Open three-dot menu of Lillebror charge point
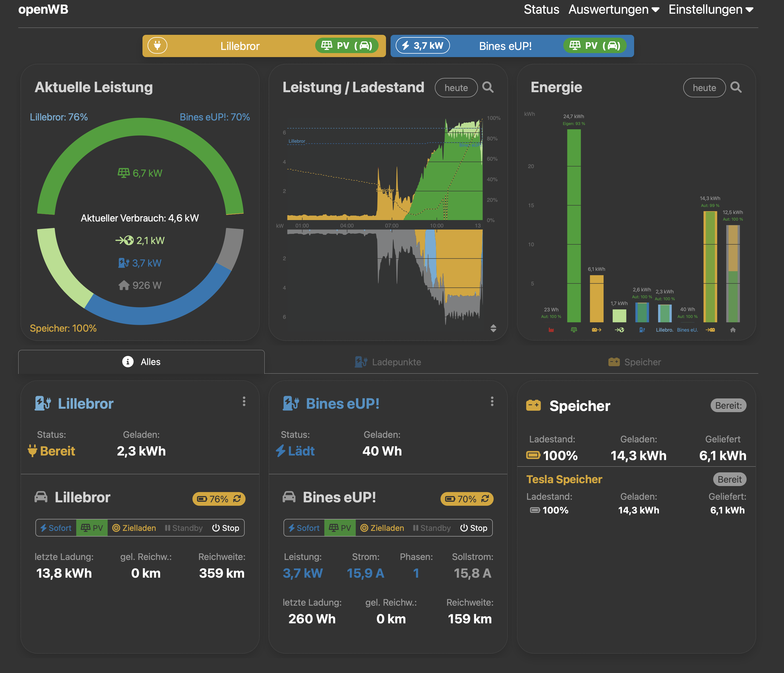Image resolution: width=784 pixels, height=673 pixels. click(x=244, y=401)
